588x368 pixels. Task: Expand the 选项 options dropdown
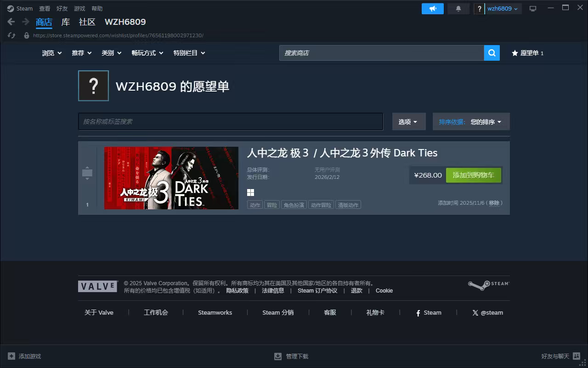[408, 122]
